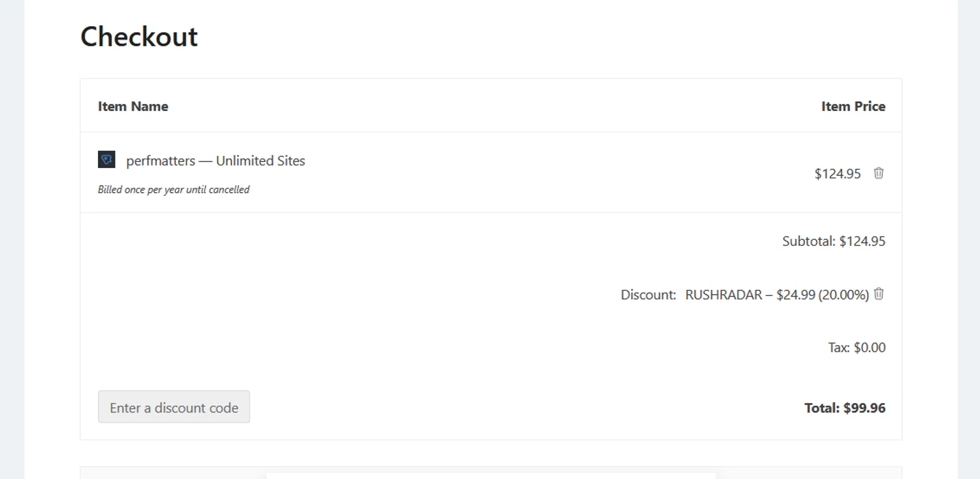Viewport: 980px width, 479px height.
Task: Click the Checkout page heading
Action: tap(139, 37)
